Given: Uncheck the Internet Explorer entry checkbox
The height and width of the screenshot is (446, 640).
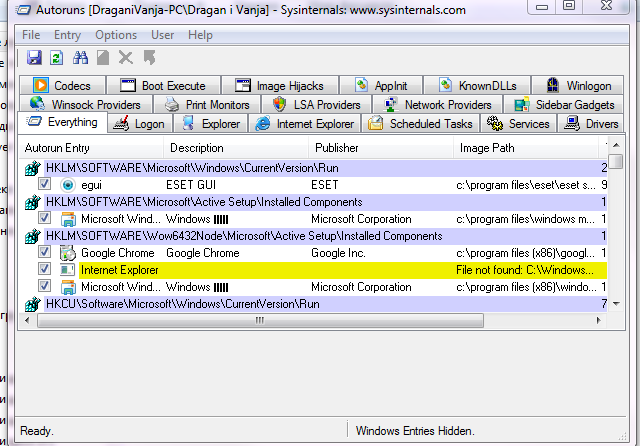Looking at the screenshot, I should pos(44,268).
